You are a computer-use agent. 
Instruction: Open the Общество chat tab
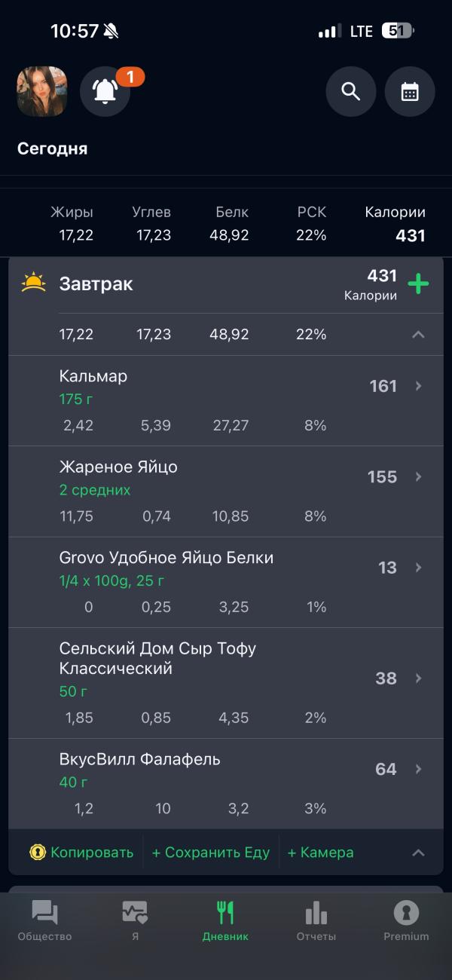(x=44, y=921)
